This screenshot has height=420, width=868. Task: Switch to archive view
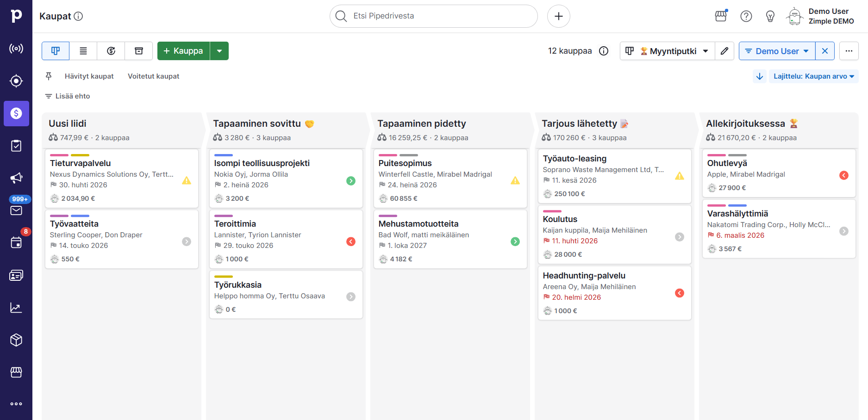[139, 51]
